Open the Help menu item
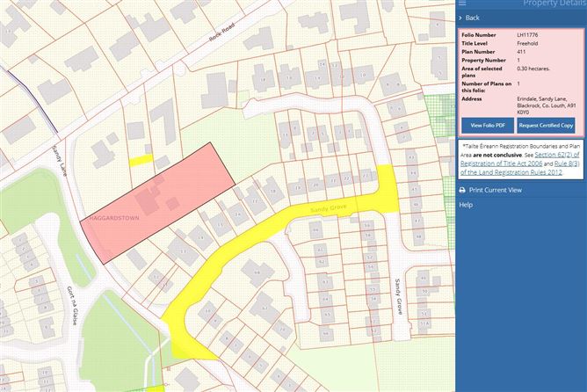587x392 pixels. [467, 205]
